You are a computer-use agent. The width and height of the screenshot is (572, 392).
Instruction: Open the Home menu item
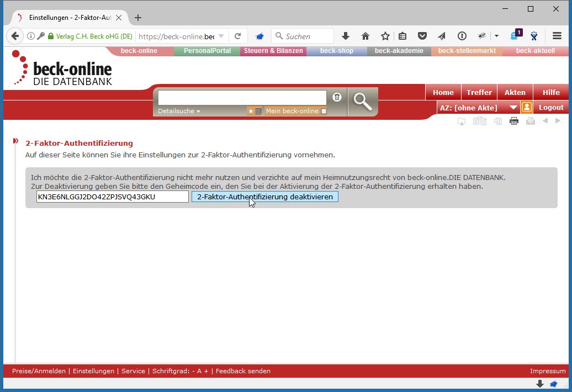[443, 93]
